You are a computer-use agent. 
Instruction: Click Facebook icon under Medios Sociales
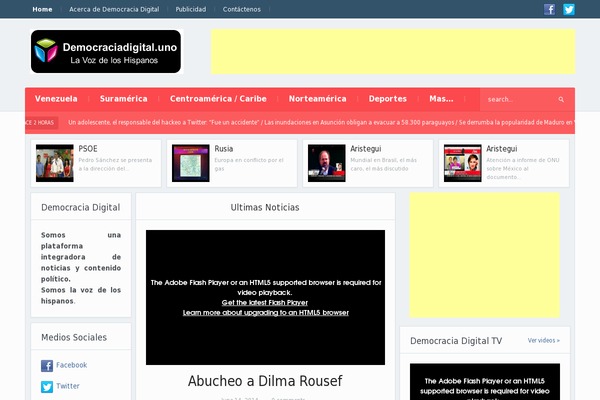tap(47, 366)
